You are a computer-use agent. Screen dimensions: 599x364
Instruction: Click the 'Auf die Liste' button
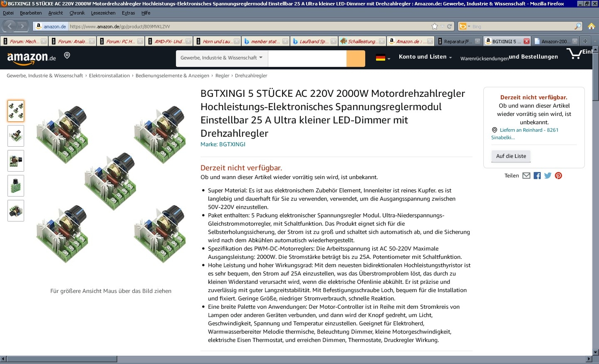(x=511, y=156)
